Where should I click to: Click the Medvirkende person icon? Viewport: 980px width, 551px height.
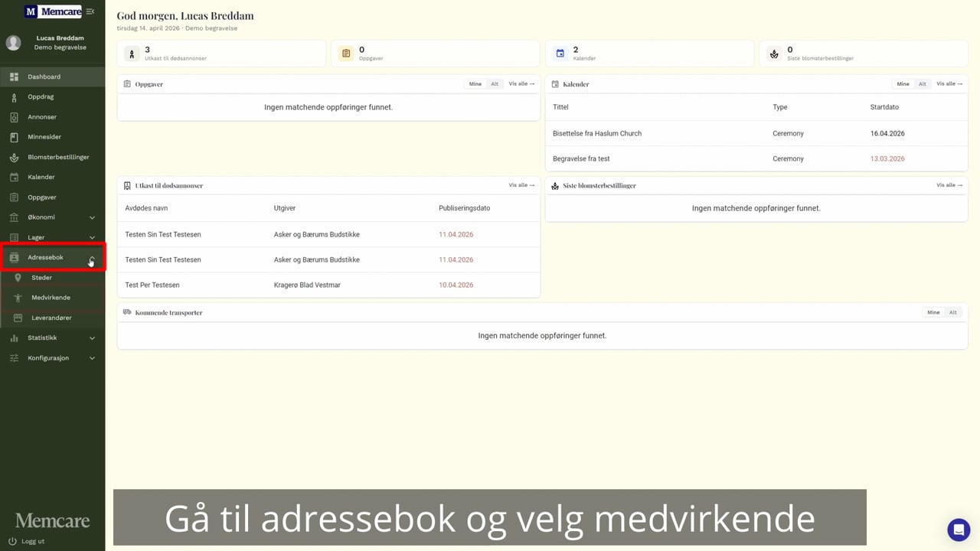coord(18,298)
